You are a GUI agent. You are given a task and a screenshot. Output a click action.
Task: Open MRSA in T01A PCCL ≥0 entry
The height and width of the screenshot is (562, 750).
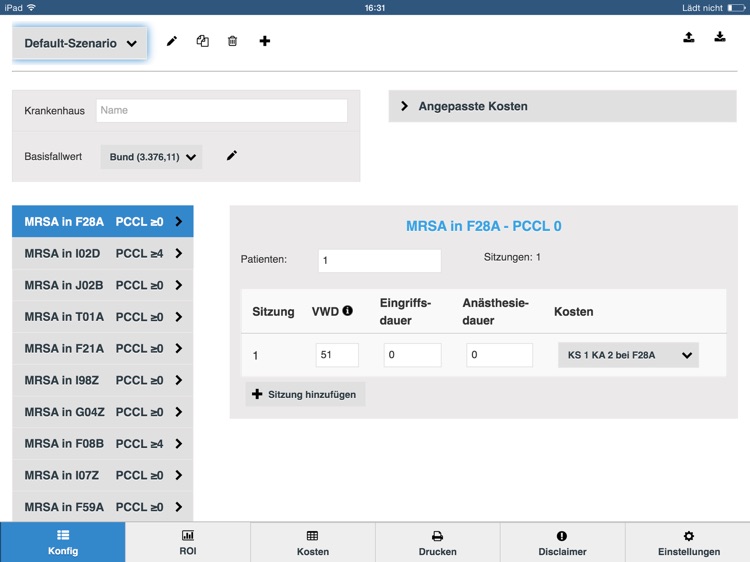(x=103, y=317)
